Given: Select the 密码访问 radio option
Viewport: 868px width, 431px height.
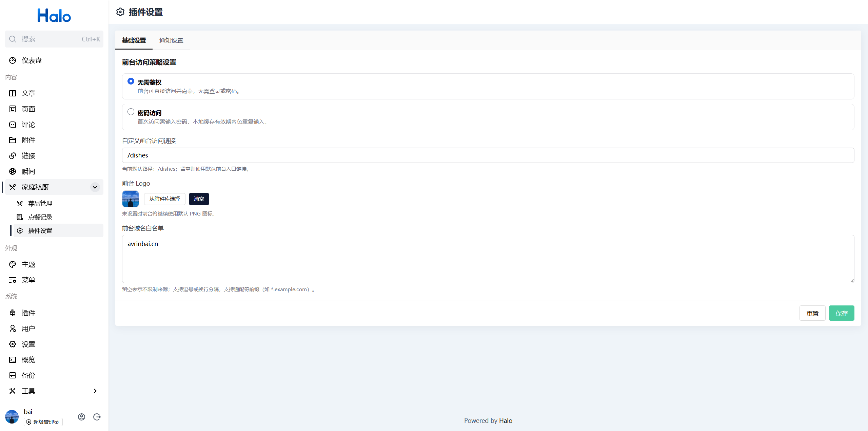Looking at the screenshot, I should 131,112.
